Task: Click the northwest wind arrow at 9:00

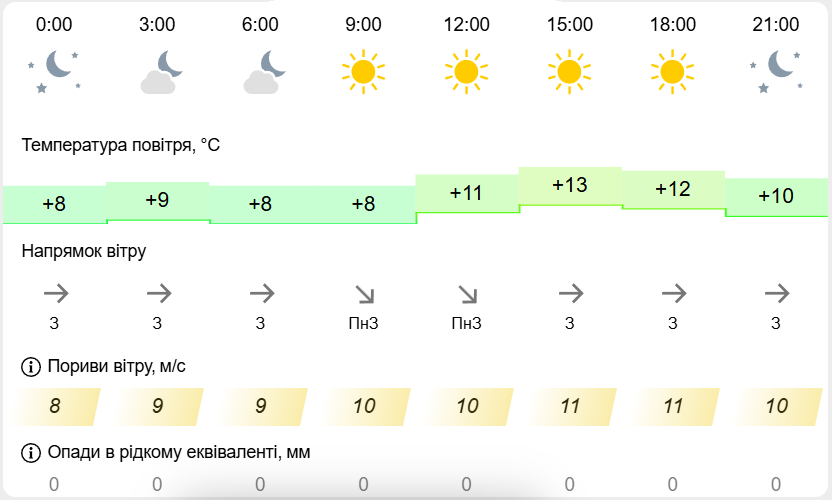Action: [x=363, y=293]
